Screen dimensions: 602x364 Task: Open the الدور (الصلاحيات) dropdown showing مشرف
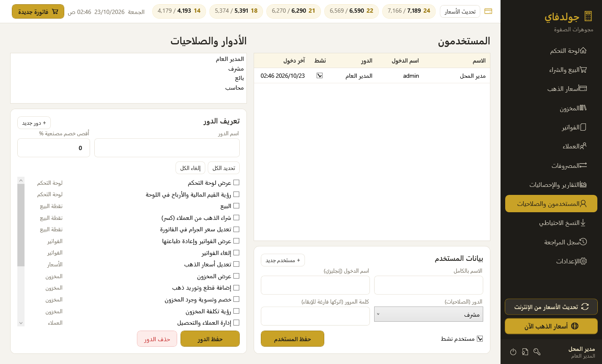pos(429,314)
